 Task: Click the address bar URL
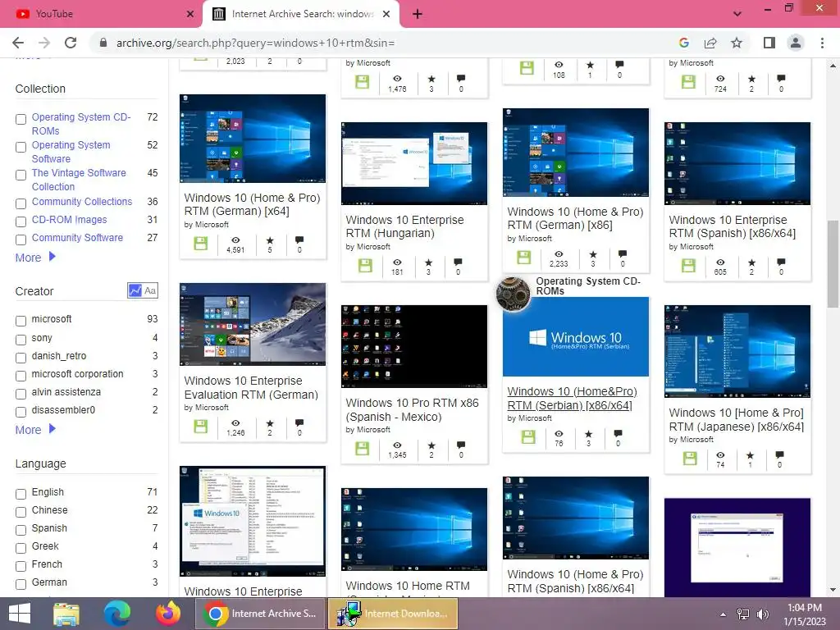point(256,43)
